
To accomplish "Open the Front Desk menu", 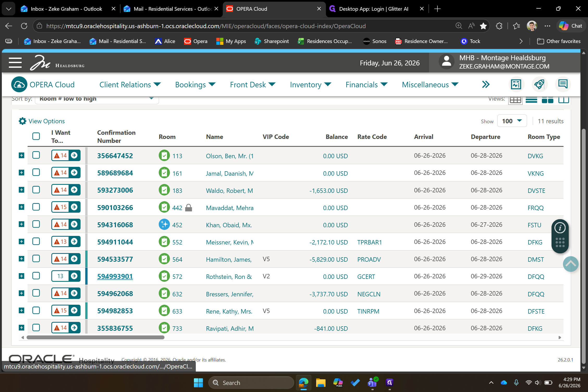I will pyautogui.click(x=253, y=84).
